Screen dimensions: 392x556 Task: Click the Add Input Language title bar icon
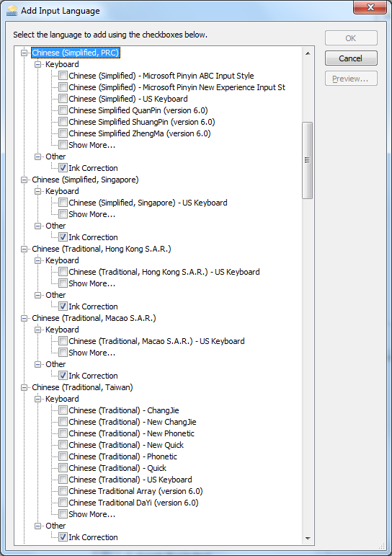12,11
